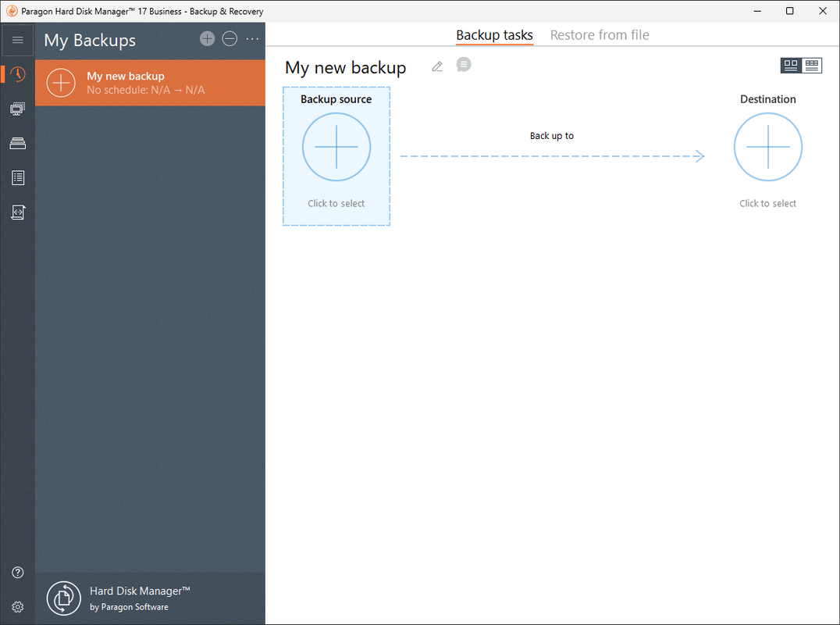Click 'Click to select' under Destination

point(768,203)
